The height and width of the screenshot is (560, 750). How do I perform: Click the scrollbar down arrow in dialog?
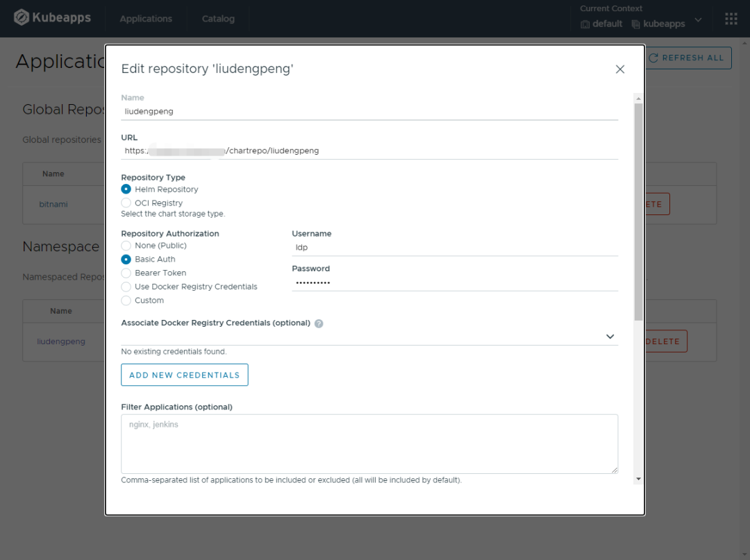pos(638,479)
